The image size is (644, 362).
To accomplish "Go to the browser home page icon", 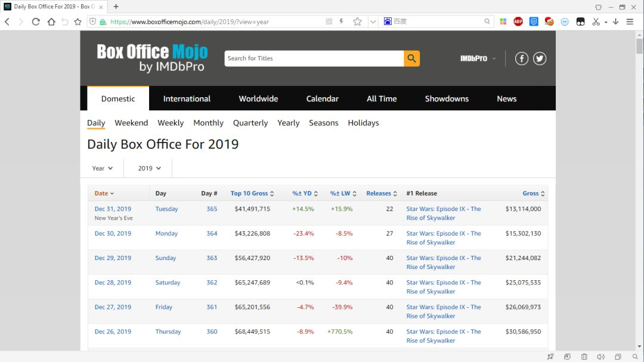I will (x=51, y=21).
